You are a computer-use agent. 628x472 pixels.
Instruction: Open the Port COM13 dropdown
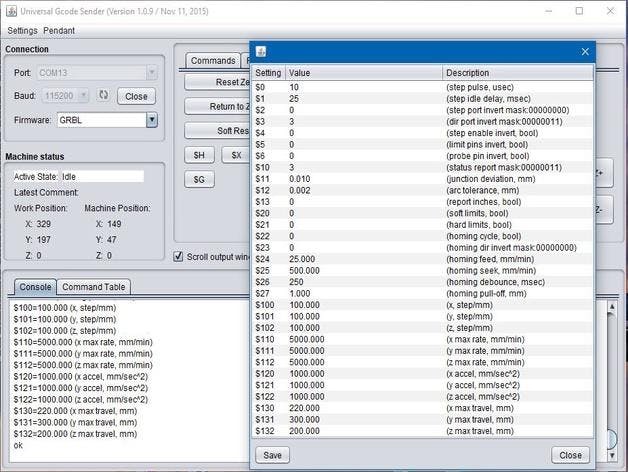tap(151, 73)
